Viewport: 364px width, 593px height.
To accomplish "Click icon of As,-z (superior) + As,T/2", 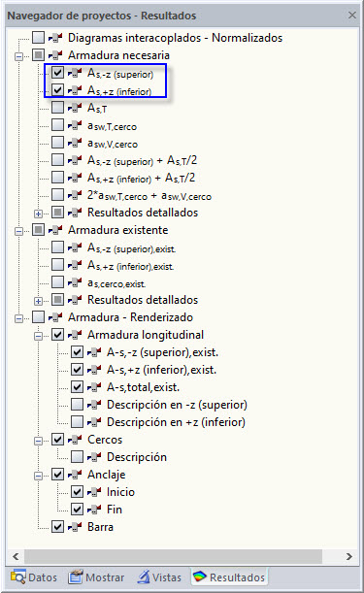I will click(75, 160).
